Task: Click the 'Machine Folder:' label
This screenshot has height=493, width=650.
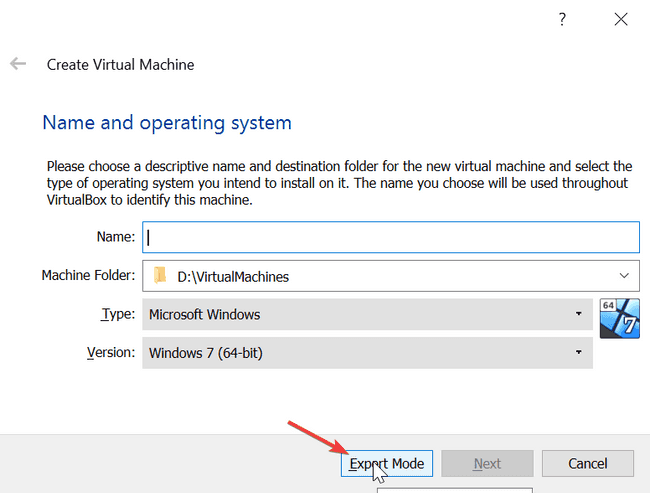Action: (88, 275)
